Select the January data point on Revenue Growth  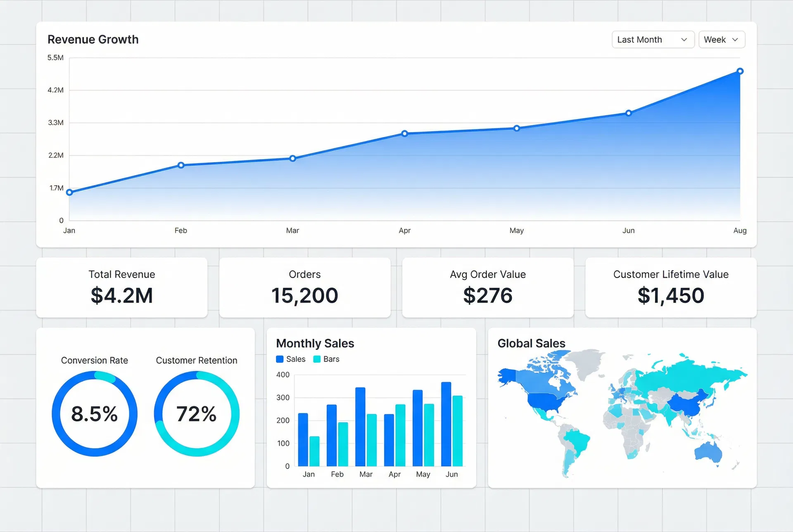[x=69, y=192]
